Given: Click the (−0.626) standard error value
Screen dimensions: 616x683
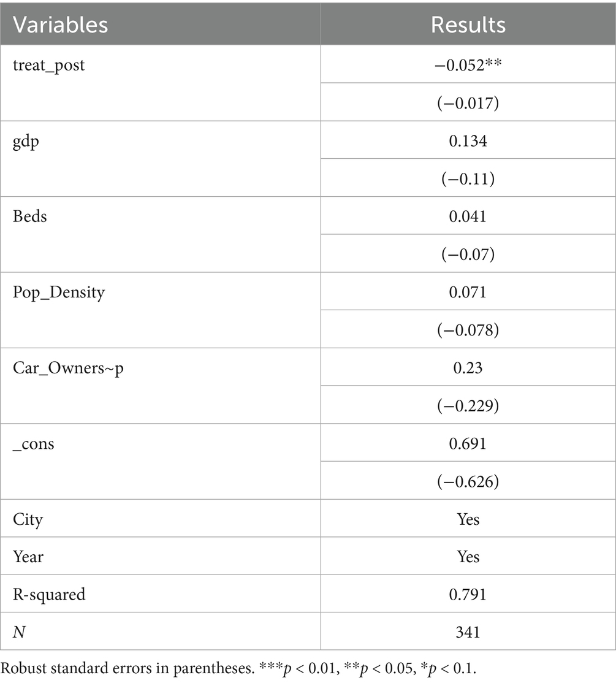Looking at the screenshot, I should 468,481.
